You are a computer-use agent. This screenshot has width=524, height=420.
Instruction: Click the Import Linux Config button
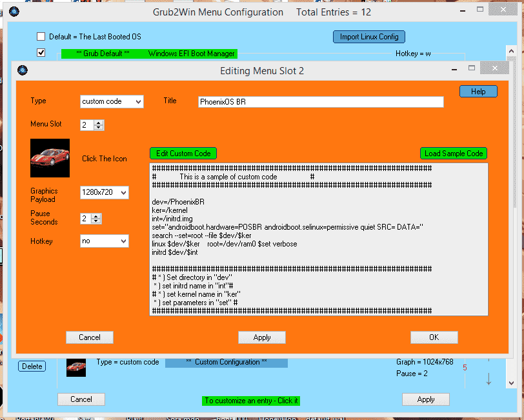tap(369, 37)
